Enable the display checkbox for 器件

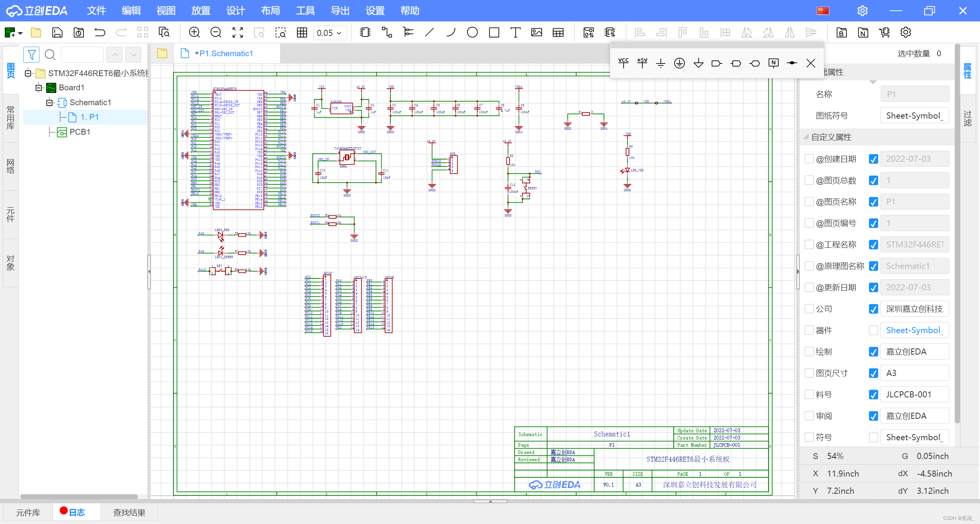[x=873, y=330]
